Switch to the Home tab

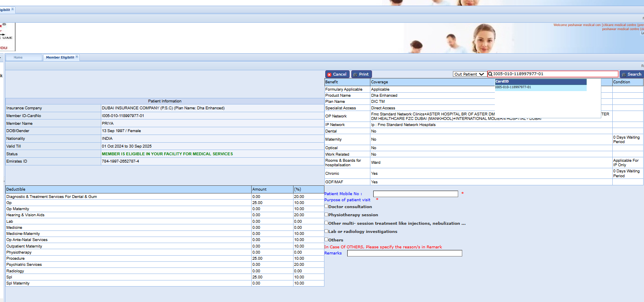[18, 58]
